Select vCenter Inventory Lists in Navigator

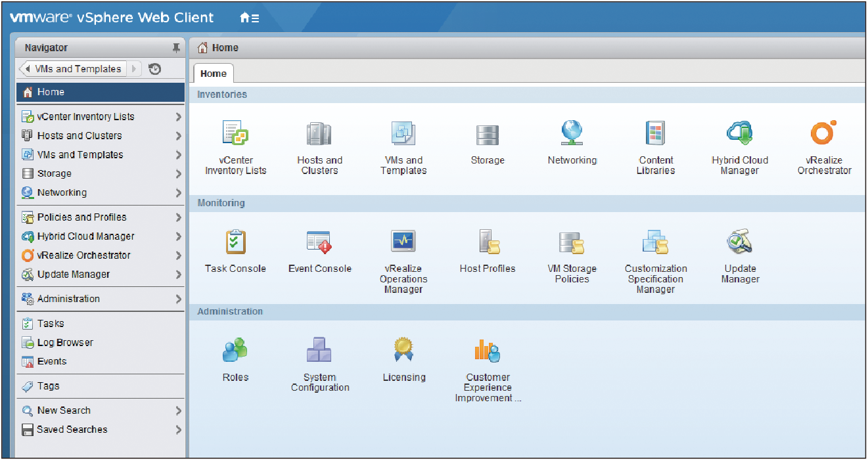click(100, 117)
